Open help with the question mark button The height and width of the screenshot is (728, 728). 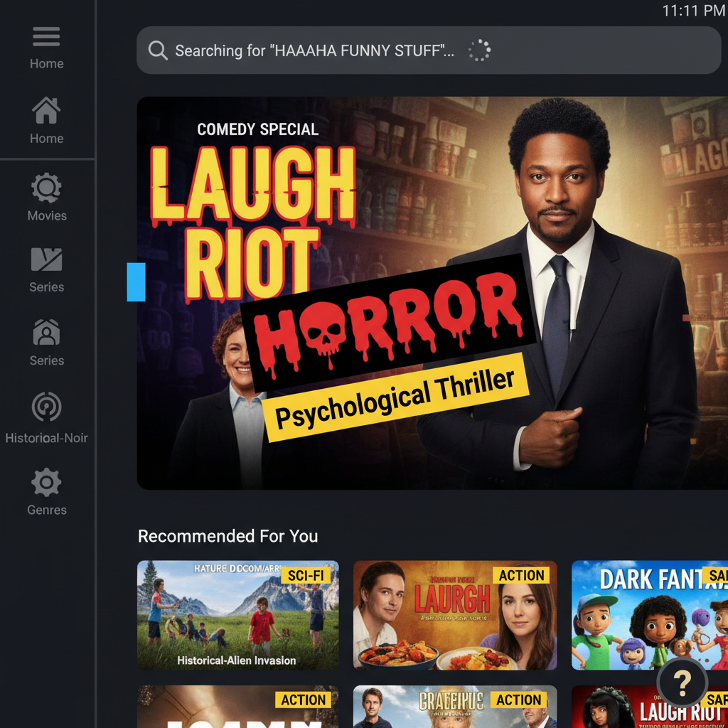tap(682, 683)
